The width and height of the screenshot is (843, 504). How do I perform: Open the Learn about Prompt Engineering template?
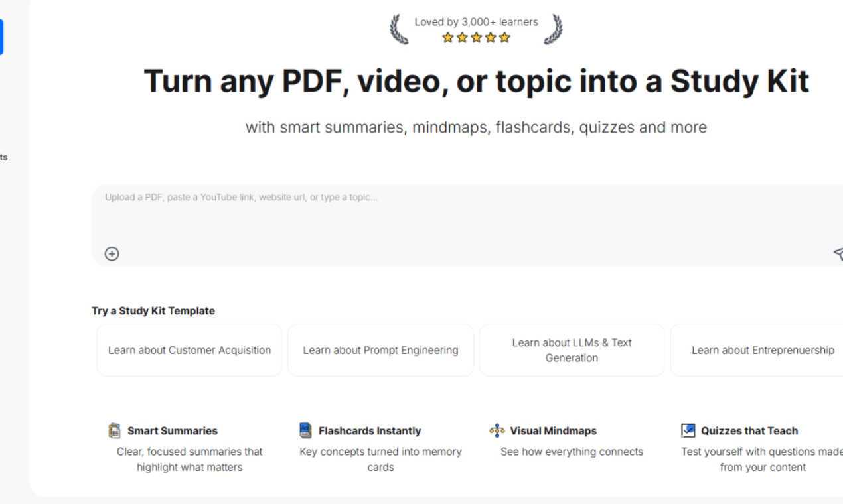pos(380,349)
